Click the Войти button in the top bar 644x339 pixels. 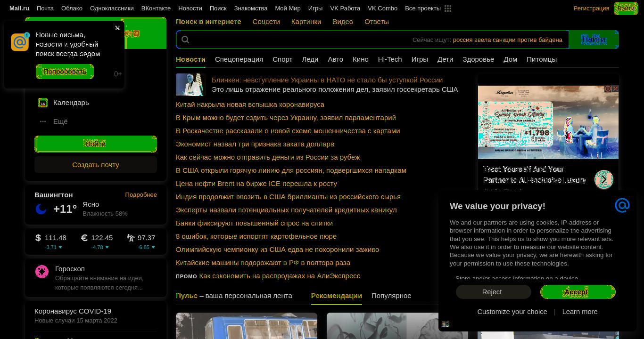click(626, 8)
